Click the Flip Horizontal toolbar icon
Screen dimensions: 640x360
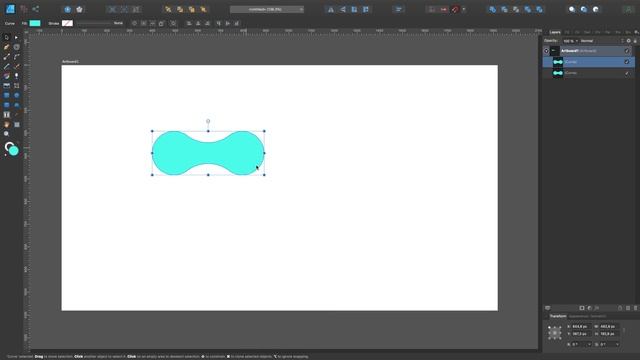pyautogui.click(x=331, y=9)
